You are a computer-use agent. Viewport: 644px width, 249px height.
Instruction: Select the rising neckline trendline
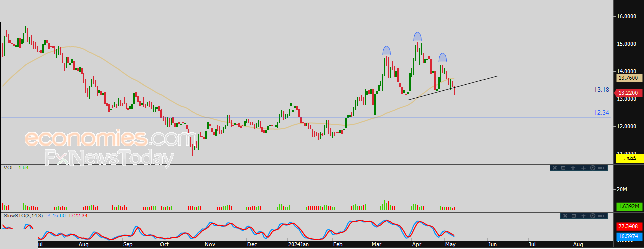tap(452, 88)
